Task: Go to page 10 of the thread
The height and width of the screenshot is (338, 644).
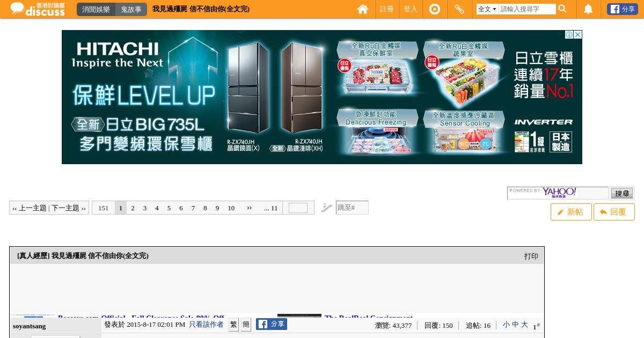Action: pyautogui.click(x=231, y=208)
